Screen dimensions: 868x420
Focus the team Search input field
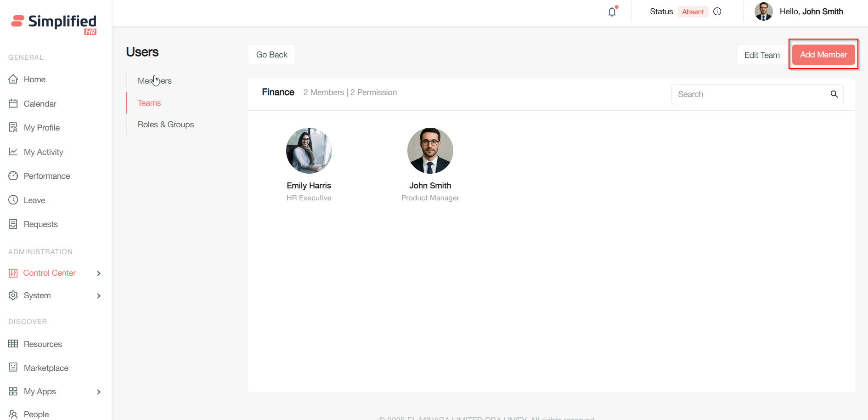click(751, 94)
